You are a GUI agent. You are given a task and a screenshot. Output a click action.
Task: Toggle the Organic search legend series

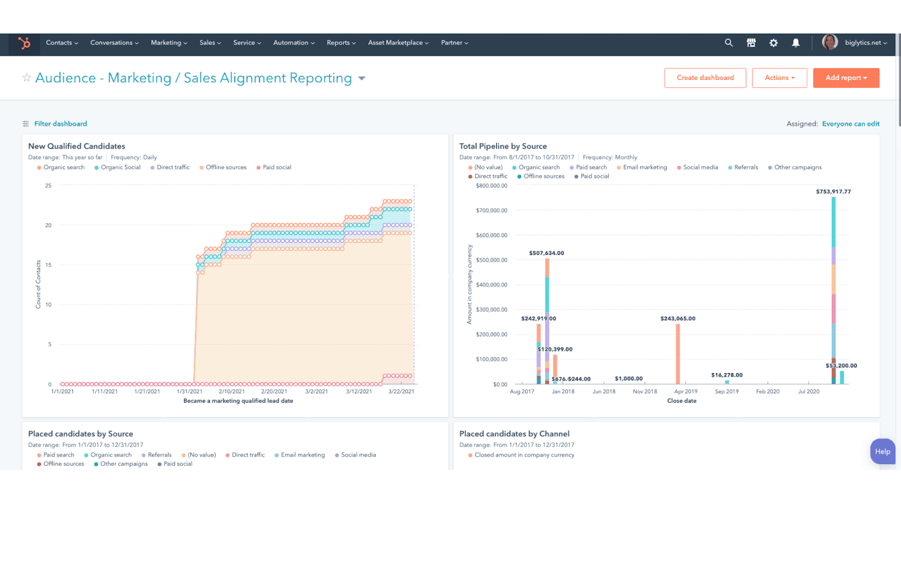[61, 167]
